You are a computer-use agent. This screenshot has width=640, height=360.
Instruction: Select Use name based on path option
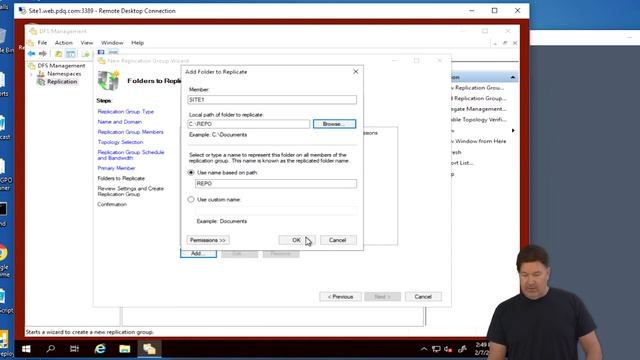tap(191, 173)
